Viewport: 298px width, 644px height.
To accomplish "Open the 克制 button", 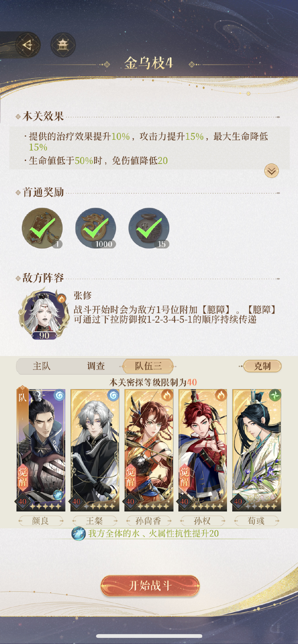I will click(262, 366).
